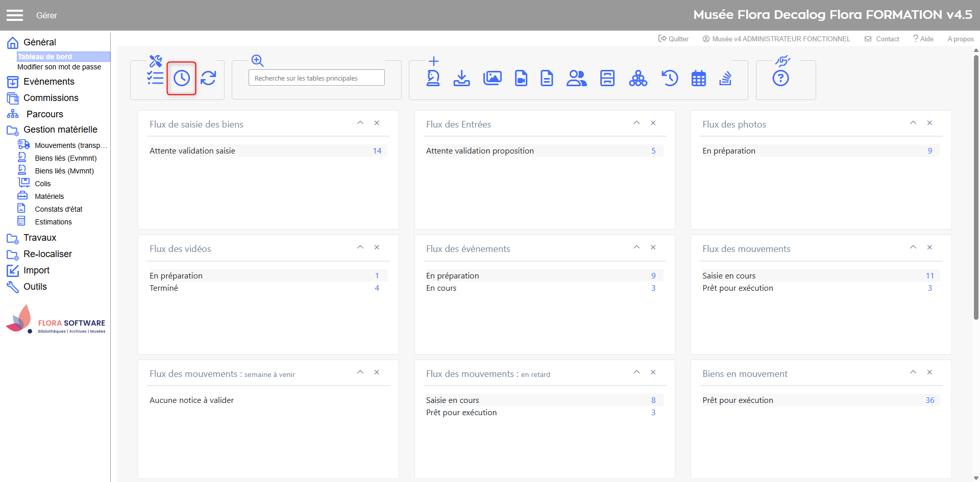Click the video file toolbar icon
The height and width of the screenshot is (482, 980).
(x=521, y=78)
